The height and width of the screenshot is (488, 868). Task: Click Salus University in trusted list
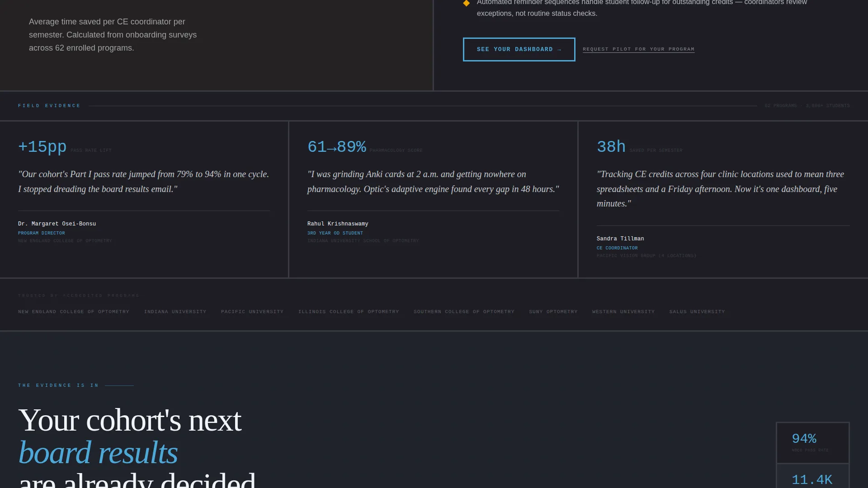[697, 312]
